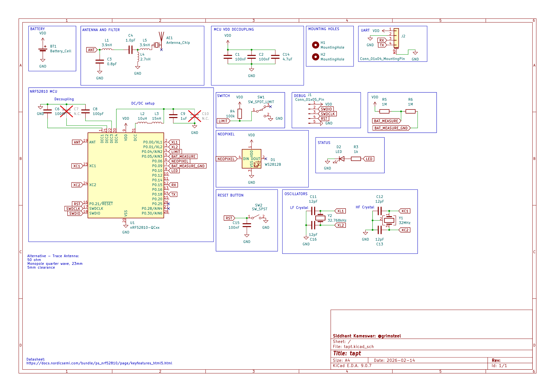Click the R4 100k resistor symbol
The height and width of the screenshot is (392, 555).
point(240,113)
